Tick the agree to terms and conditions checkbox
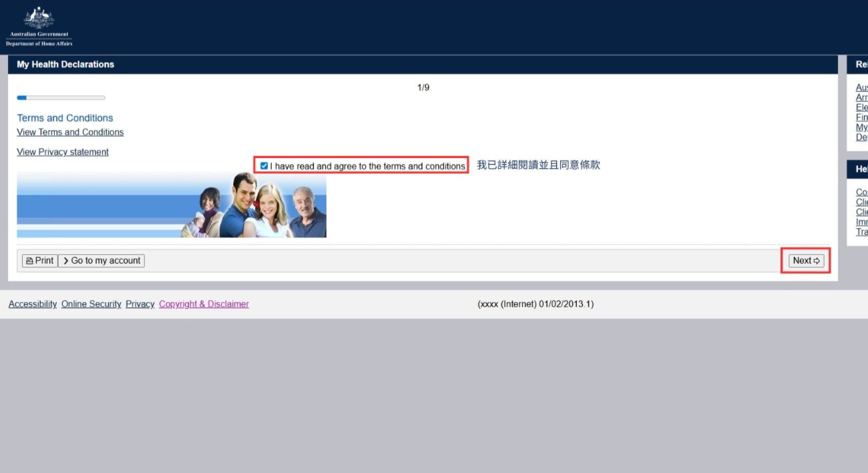868x473 pixels. (x=264, y=166)
